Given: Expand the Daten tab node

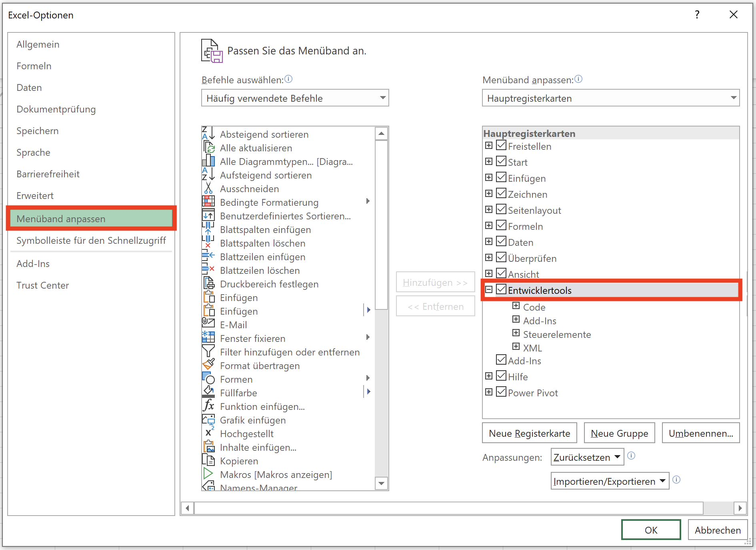Looking at the screenshot, I should (489, 241).
